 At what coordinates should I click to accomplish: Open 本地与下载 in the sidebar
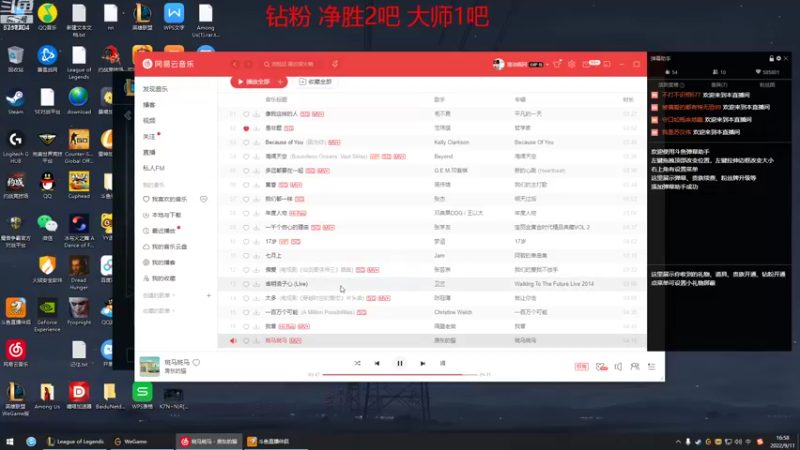166,215
